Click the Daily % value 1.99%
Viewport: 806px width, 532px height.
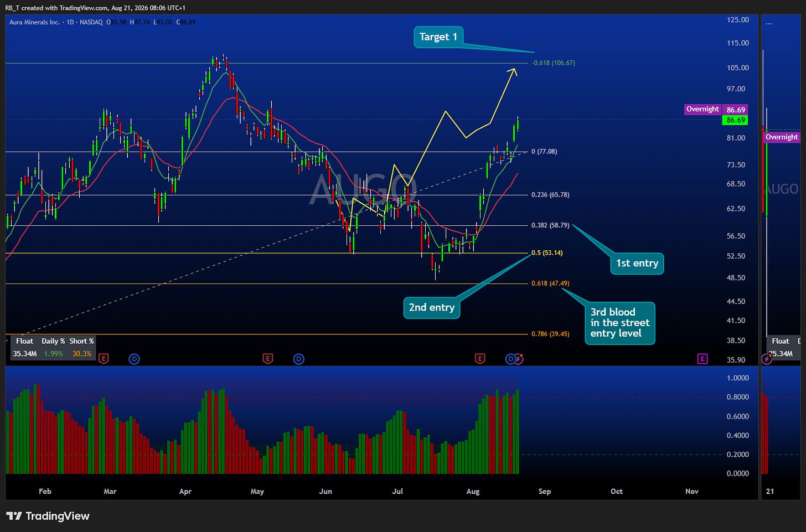54,353
